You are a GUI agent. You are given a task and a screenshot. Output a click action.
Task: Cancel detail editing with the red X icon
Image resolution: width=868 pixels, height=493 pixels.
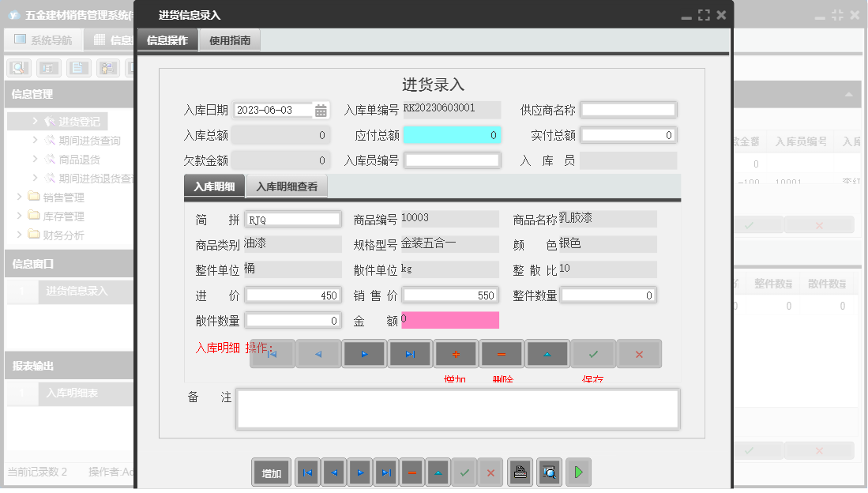(x=638, y=353)
